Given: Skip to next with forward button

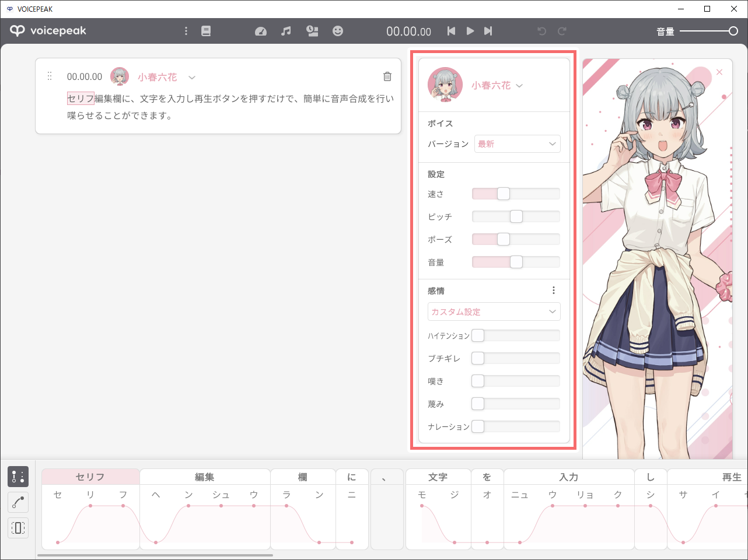Looking at the screenshot, I should (488, 31).
